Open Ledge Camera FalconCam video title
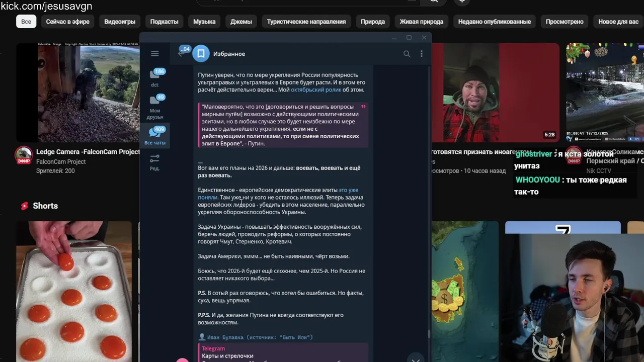The height and width of the screenshot is (362, 644). tap(88, 152)
